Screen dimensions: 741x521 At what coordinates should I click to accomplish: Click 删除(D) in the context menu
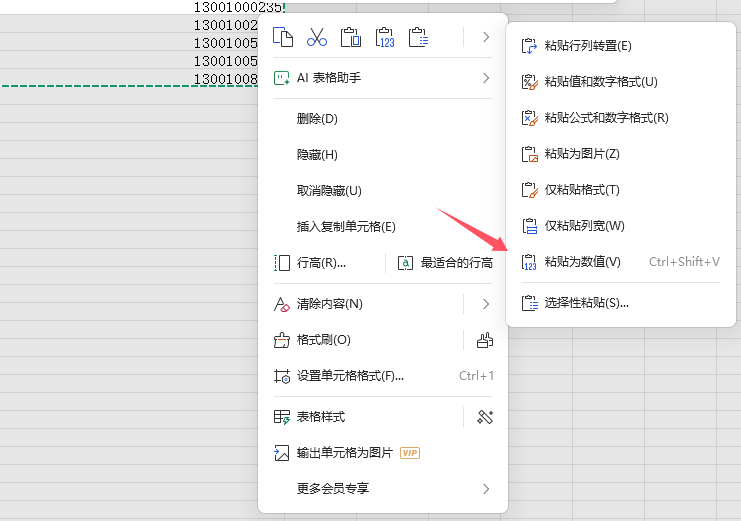317,119
